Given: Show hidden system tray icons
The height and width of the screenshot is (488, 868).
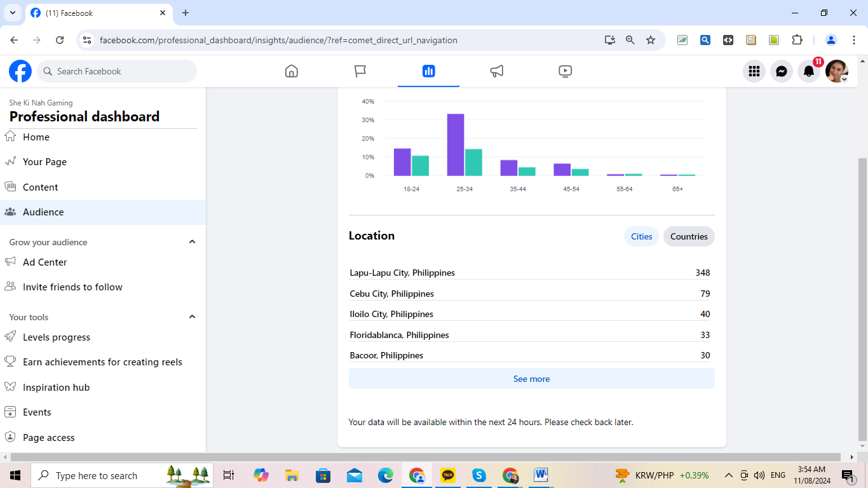Looking at the screenshot, I should point(729,475).
